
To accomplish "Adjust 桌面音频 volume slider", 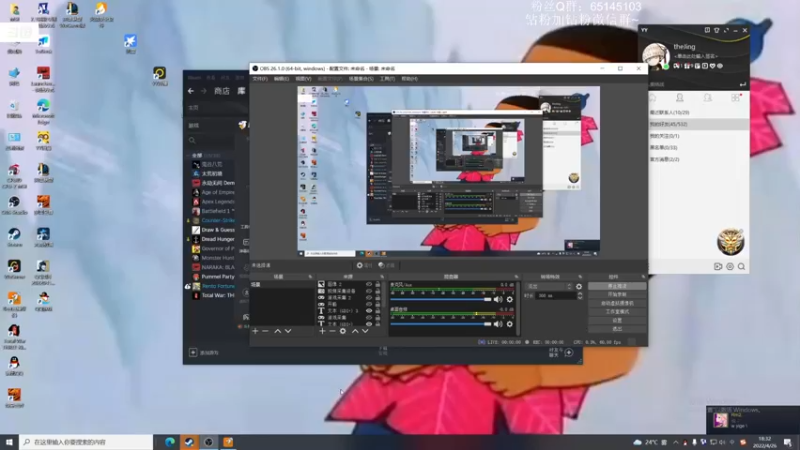I will (x=441, y=324).
